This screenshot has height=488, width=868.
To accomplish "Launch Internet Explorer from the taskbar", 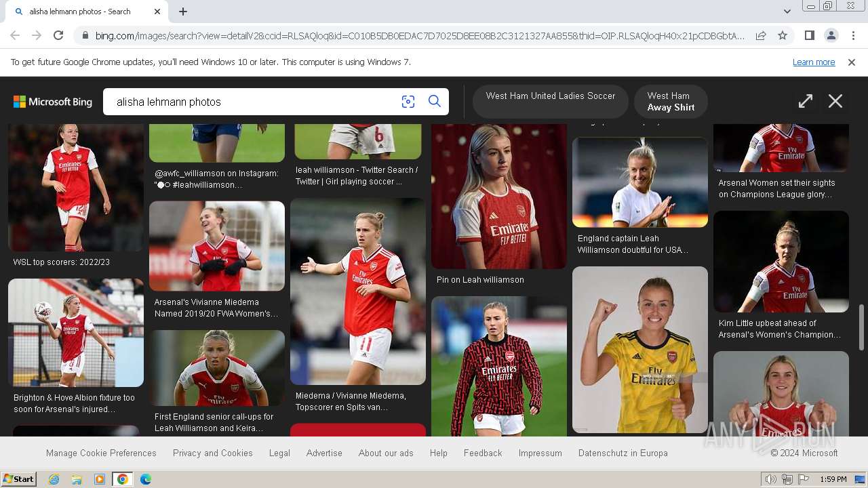I will point(54,479).
